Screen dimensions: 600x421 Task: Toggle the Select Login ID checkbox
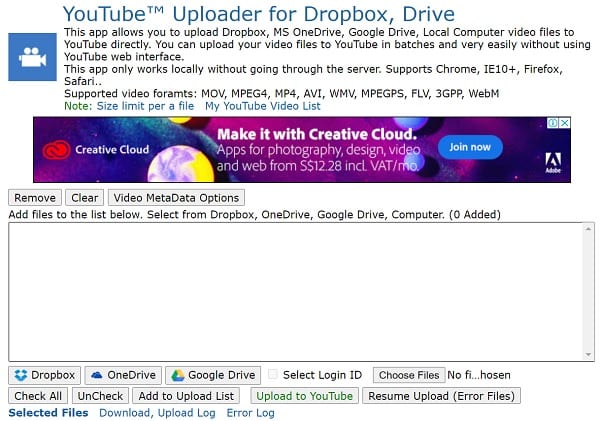pos(273,374)
